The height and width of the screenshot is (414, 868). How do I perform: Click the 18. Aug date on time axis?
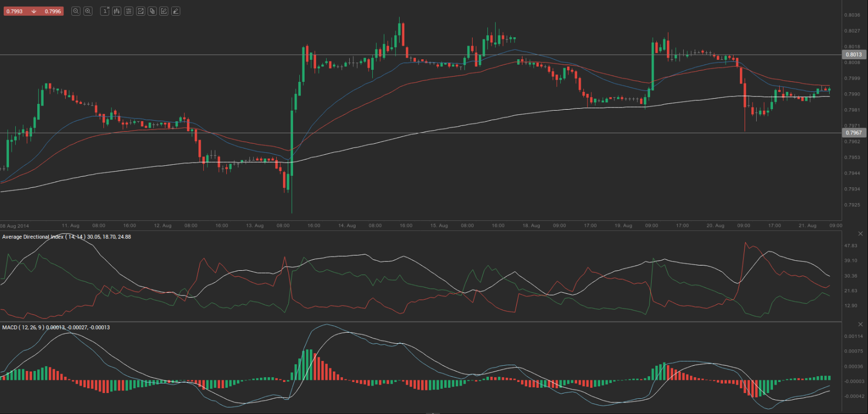(531, 226)
